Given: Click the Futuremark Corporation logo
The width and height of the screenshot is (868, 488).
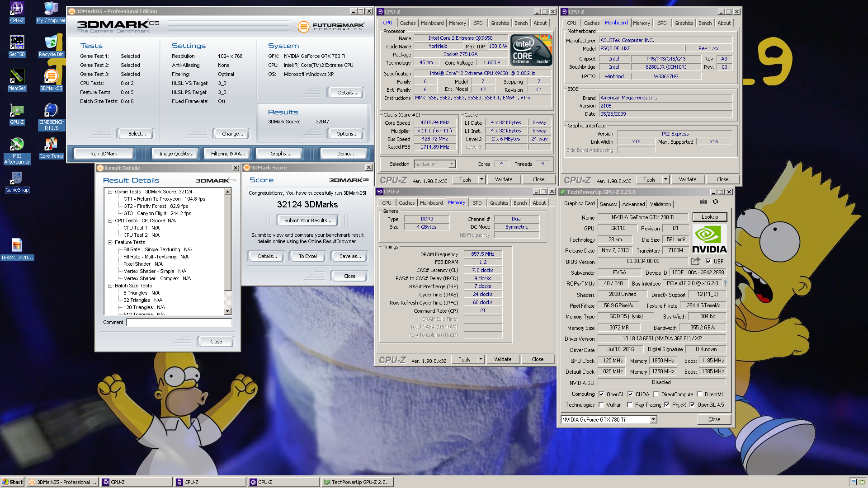Looking at the screenshot, I should click(331, 27).
